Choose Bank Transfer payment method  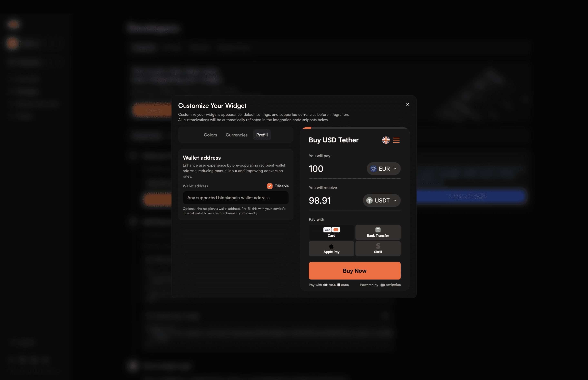378,232
